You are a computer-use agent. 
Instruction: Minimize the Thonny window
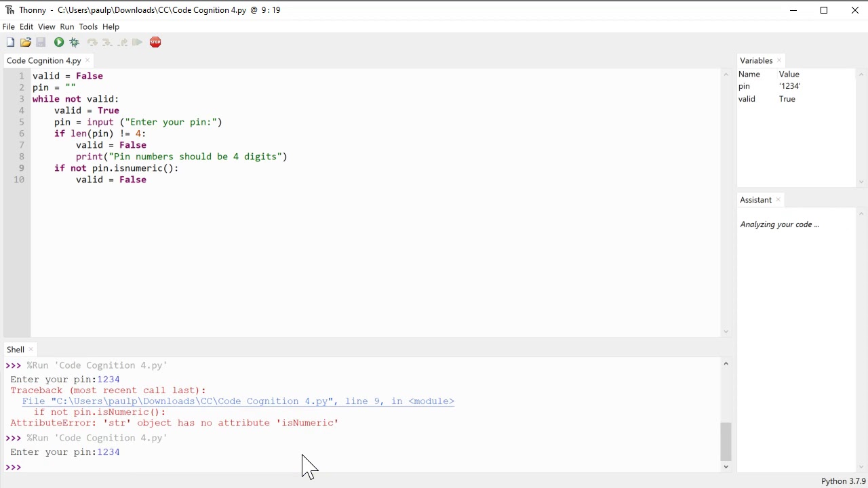click(x=793, y=10)
